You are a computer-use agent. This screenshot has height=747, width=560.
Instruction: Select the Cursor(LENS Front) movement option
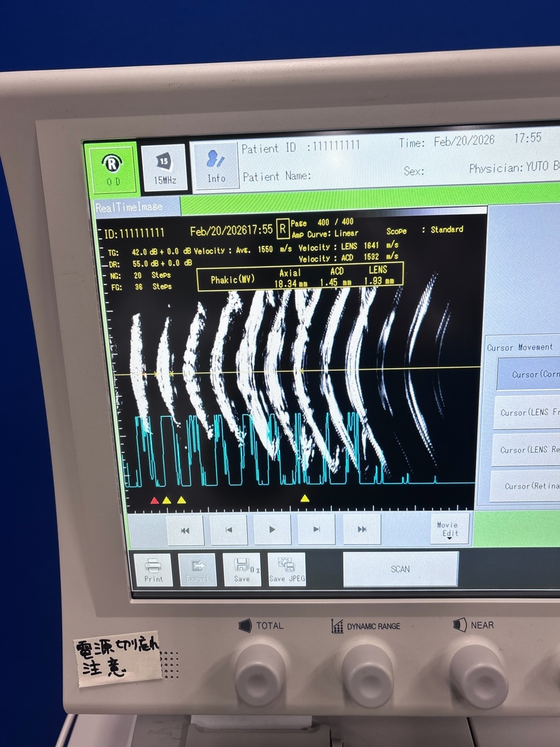[x=528, y=412]
